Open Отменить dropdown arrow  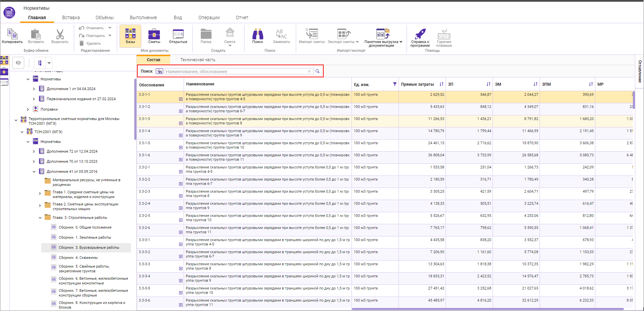click(110, 28)
